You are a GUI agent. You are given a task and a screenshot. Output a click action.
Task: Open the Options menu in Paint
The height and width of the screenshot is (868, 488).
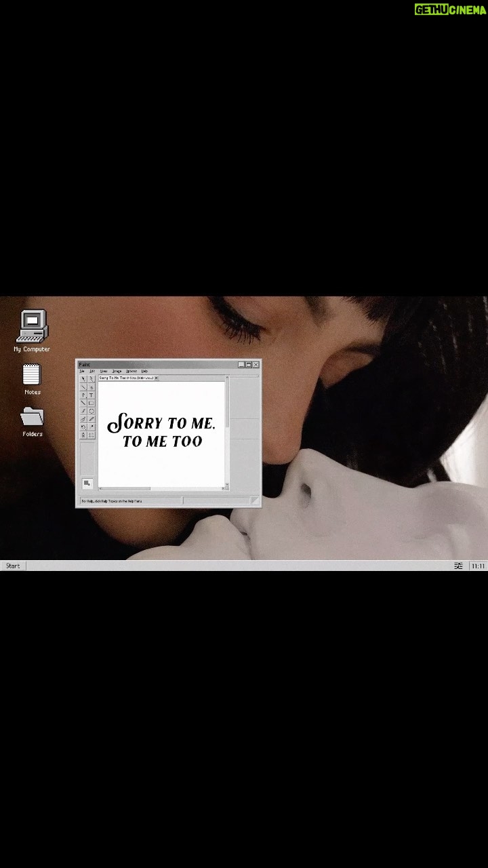(x=131, y=371)
